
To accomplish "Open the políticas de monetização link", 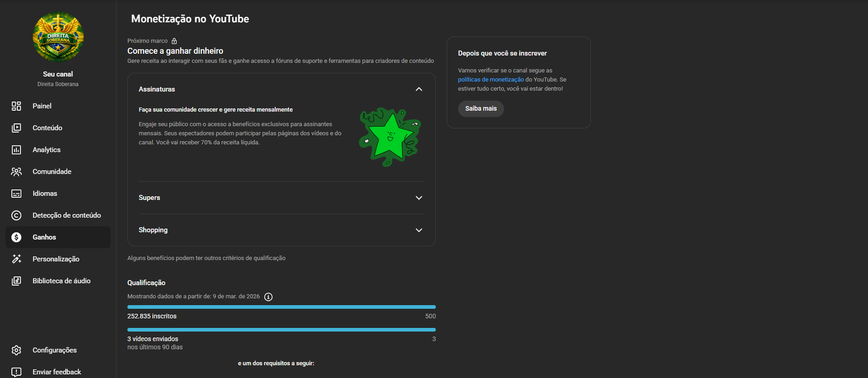I will click(x=490, y=79).
